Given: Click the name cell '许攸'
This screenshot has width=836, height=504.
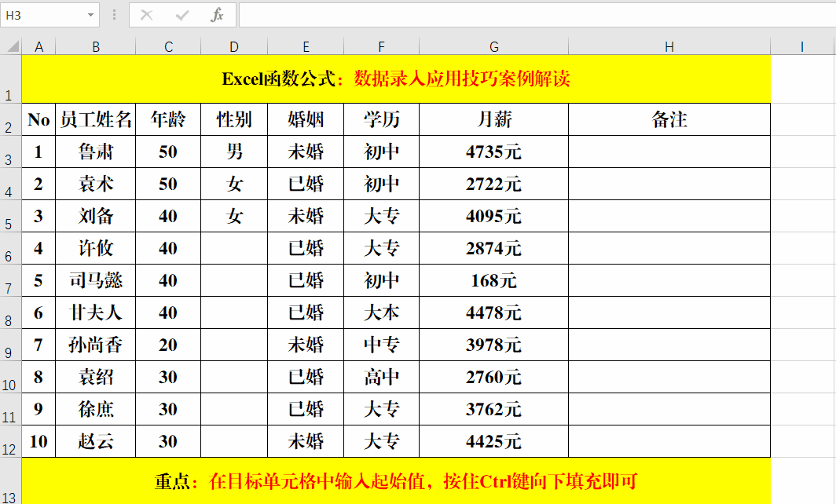Looking at the screenshot, I should coord(96,248).
